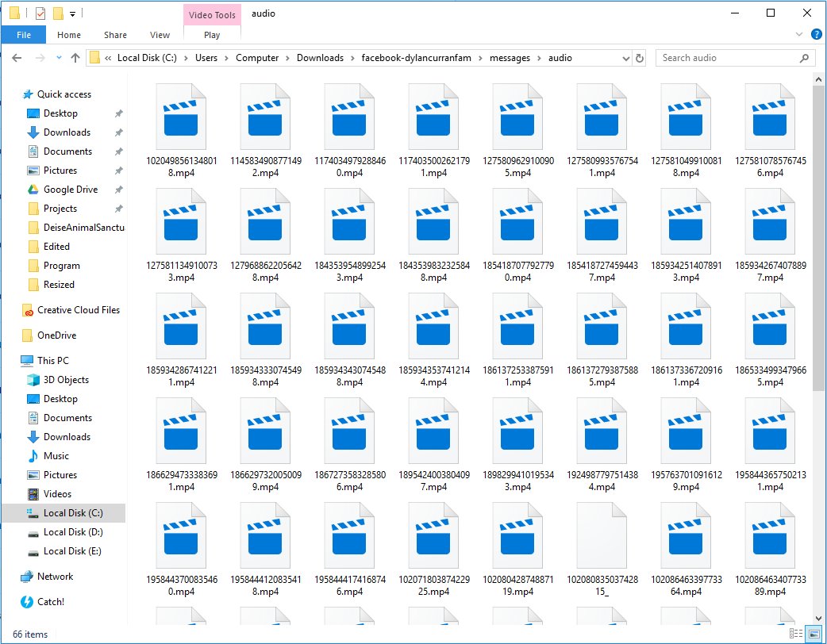Open Customize Quick Access Toolbar dropdown
This screenshot has width=827, height=644.
pyautogui.click(x=73, y=13)
